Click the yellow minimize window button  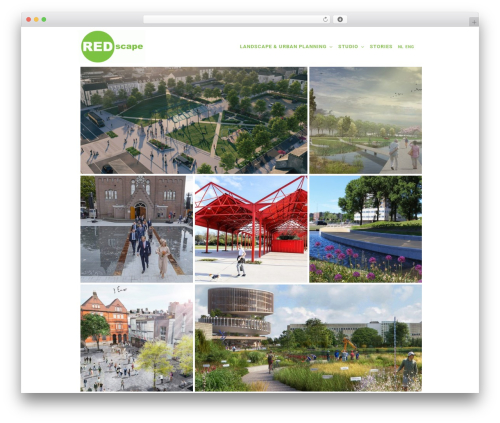point(36,20)
